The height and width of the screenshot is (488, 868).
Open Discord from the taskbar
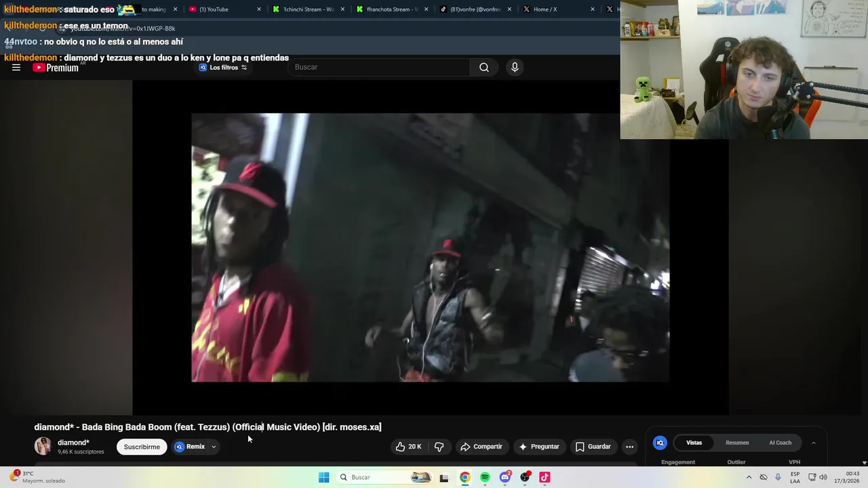click(x=505, y=477)
